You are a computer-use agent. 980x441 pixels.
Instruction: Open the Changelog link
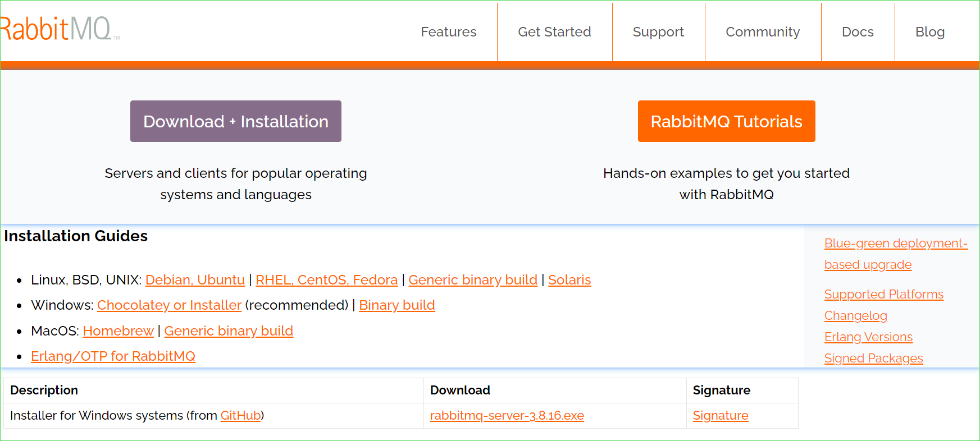click(856, 315)
